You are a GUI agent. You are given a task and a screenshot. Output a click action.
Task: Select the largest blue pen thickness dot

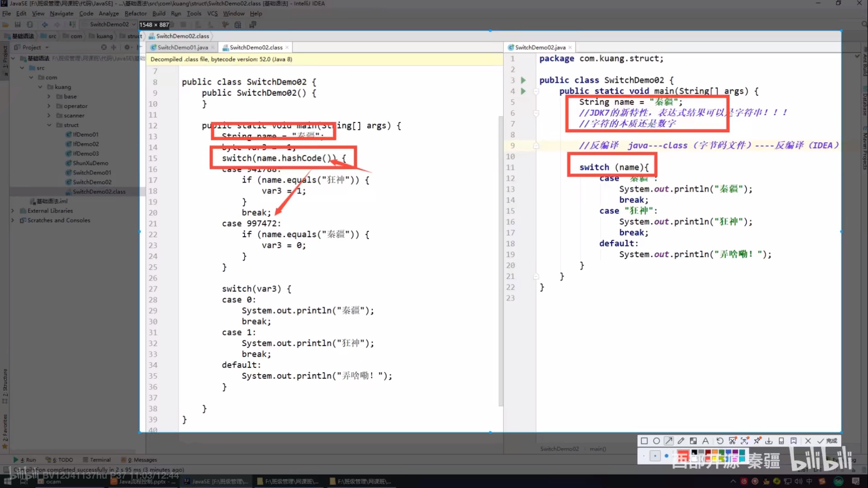(x=667, y=456)
